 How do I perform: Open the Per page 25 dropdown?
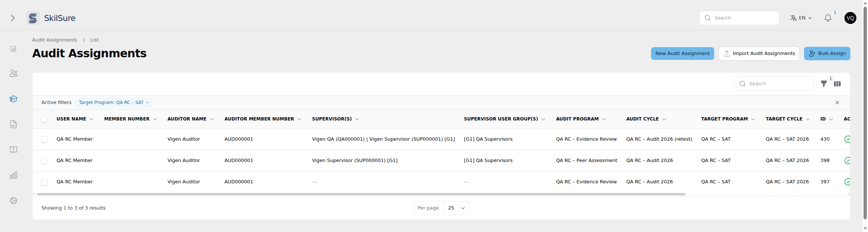[x=456, y=208]
